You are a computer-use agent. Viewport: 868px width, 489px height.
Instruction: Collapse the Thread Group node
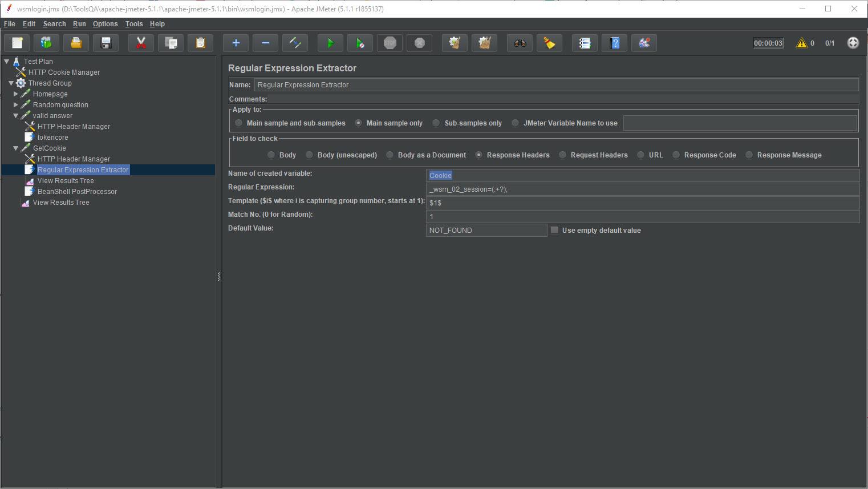click(11, 83)
